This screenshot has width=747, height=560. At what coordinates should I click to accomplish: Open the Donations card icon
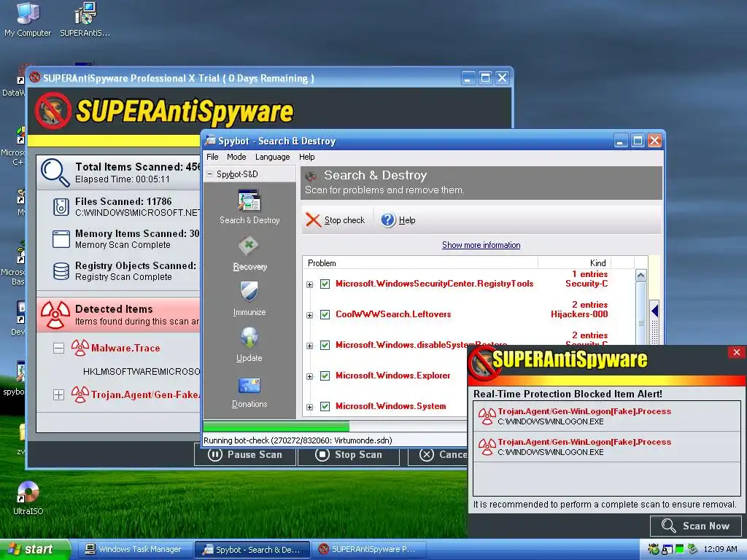pyautogui.click(x=249, y=385)
